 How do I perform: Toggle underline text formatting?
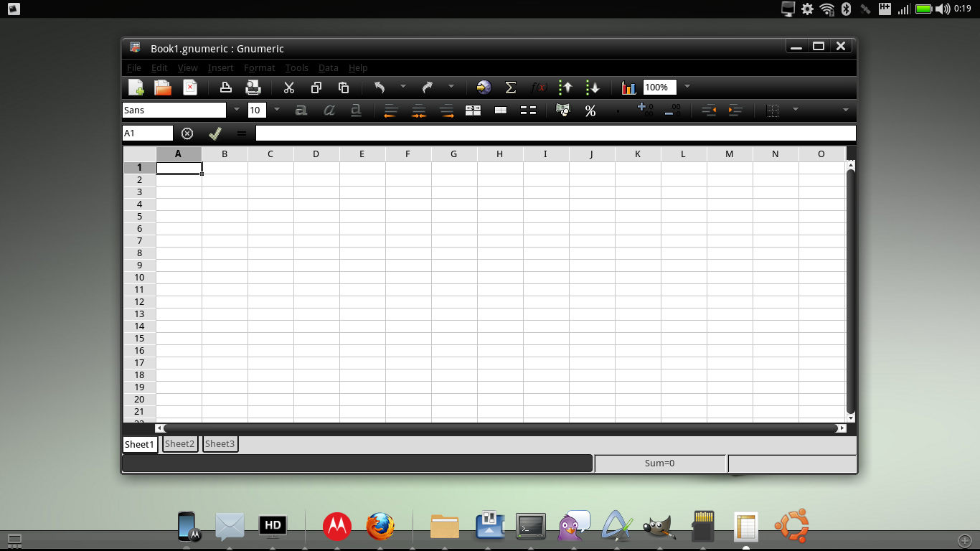pos(355,110)
